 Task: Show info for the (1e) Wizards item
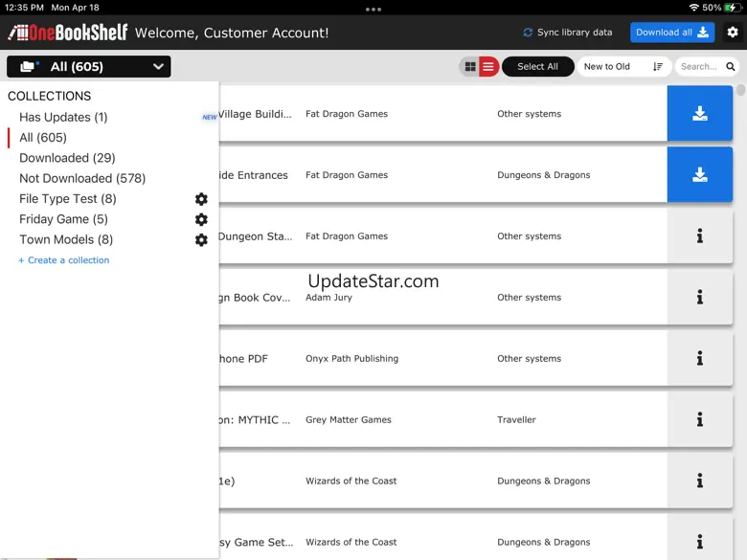coord(699,481)
